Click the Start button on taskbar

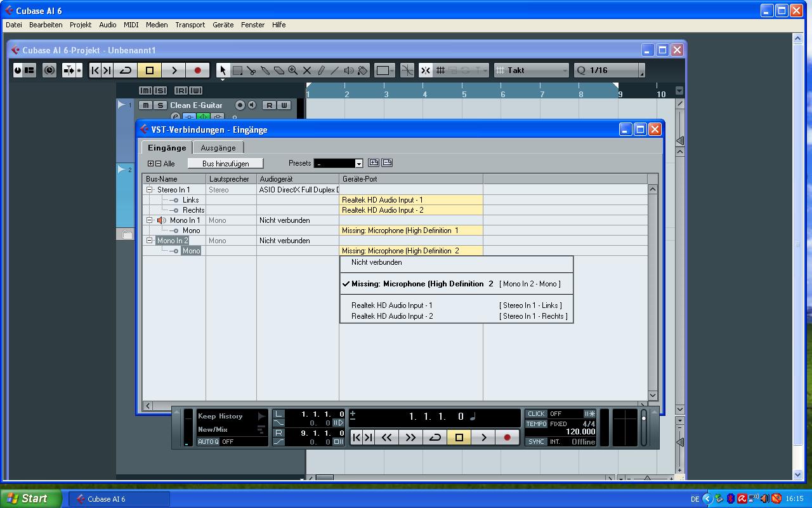click(x=31, y=498)
